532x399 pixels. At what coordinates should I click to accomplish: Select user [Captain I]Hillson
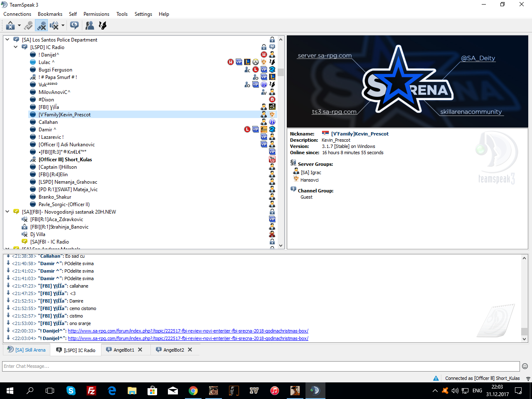tap(57, 167)
